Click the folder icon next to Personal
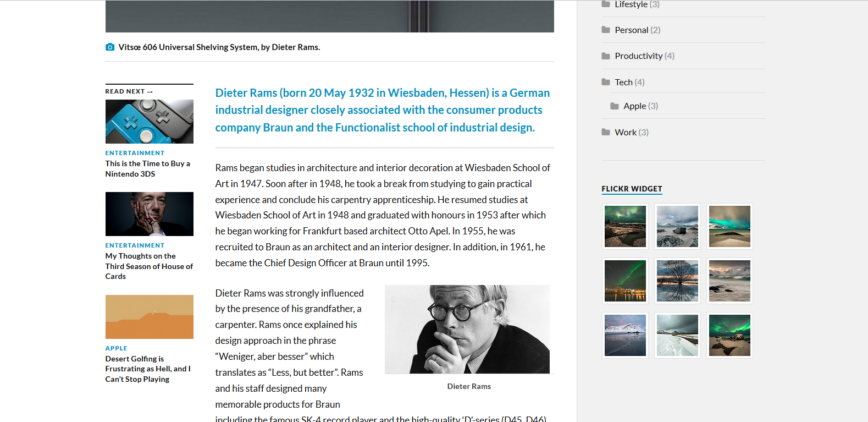Screen dimensions: 868x422 (x=606, y=30)
